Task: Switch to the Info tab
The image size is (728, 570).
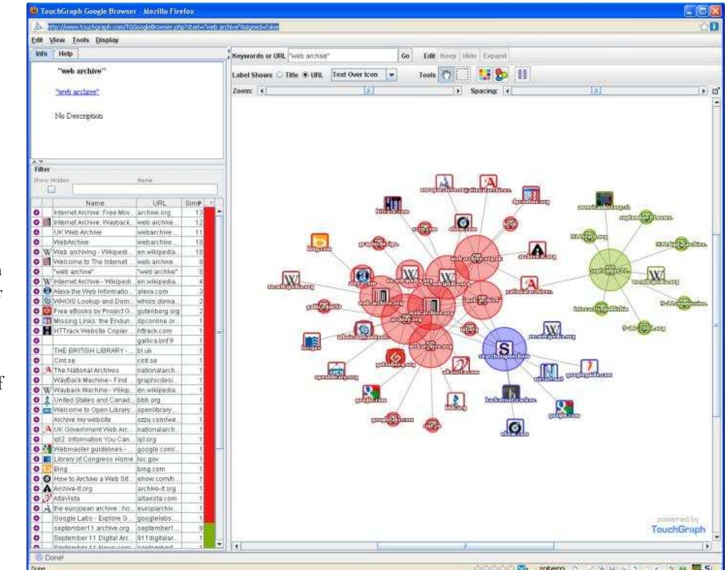Action: pos(42,54)
